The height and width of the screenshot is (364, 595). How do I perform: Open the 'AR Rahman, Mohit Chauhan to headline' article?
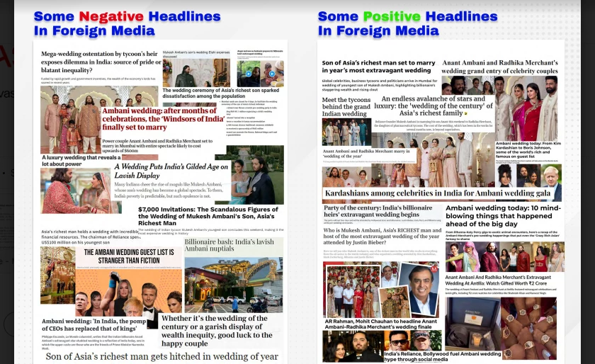380,324
